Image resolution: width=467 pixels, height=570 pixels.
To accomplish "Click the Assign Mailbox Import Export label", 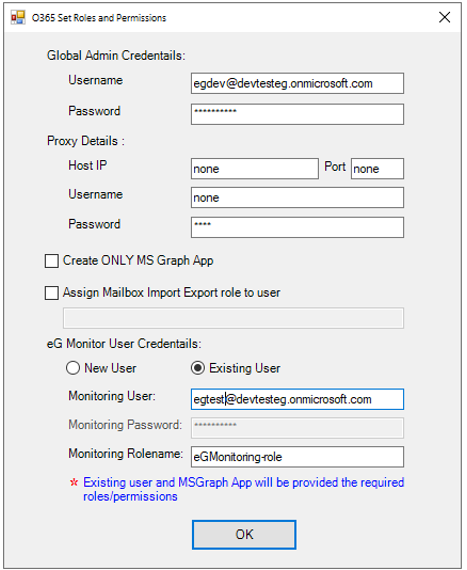I will [x=172, y=293].
